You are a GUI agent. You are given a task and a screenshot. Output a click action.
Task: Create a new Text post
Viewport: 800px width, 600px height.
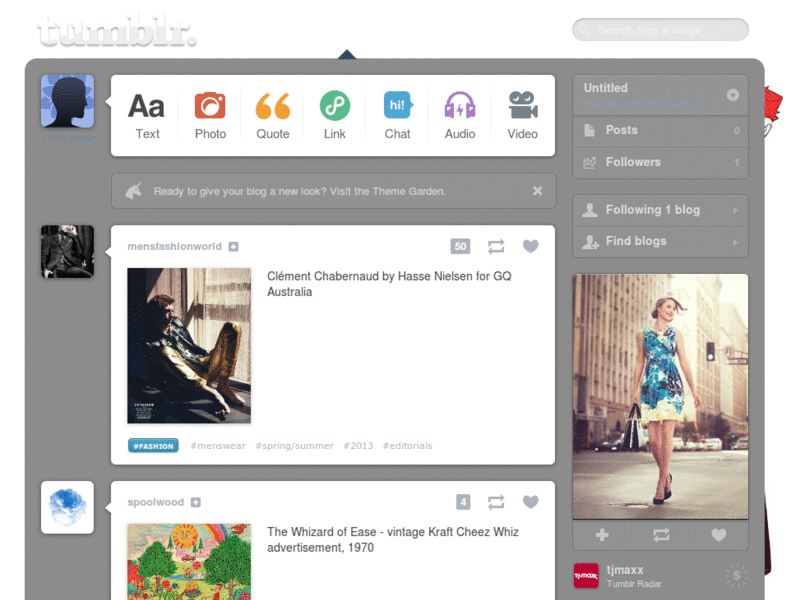147,116
